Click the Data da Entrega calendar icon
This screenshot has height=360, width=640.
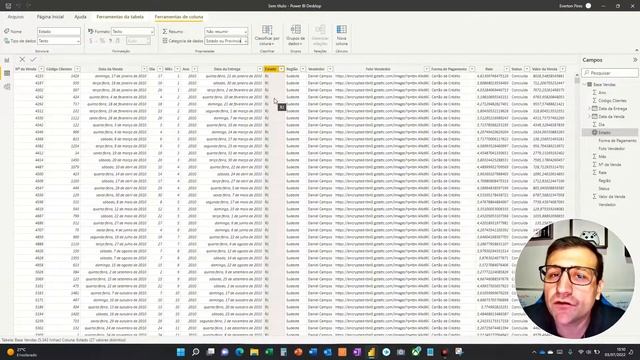click(x=595, y=108)
